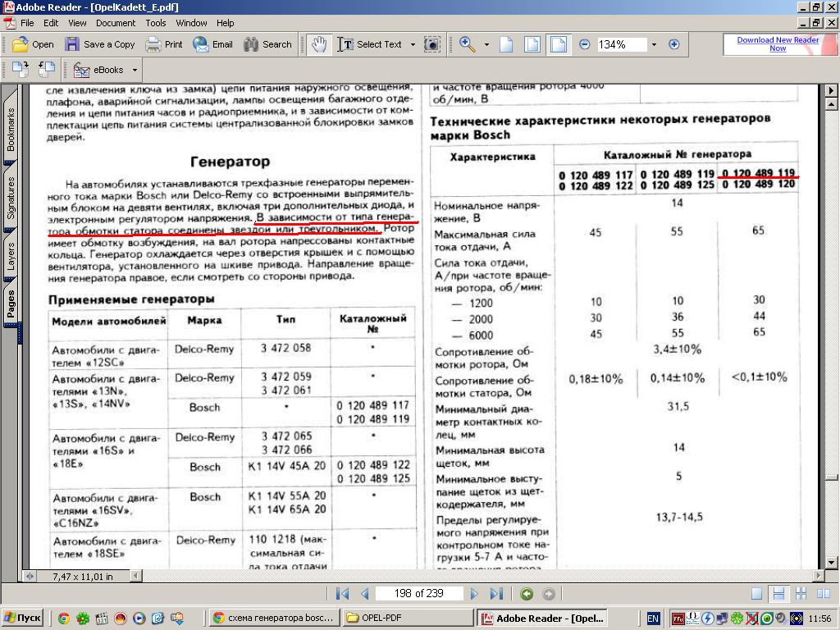Click the Snapshot tool camera icon
This screenshot has height=630, width=840.
pos(432,44)
